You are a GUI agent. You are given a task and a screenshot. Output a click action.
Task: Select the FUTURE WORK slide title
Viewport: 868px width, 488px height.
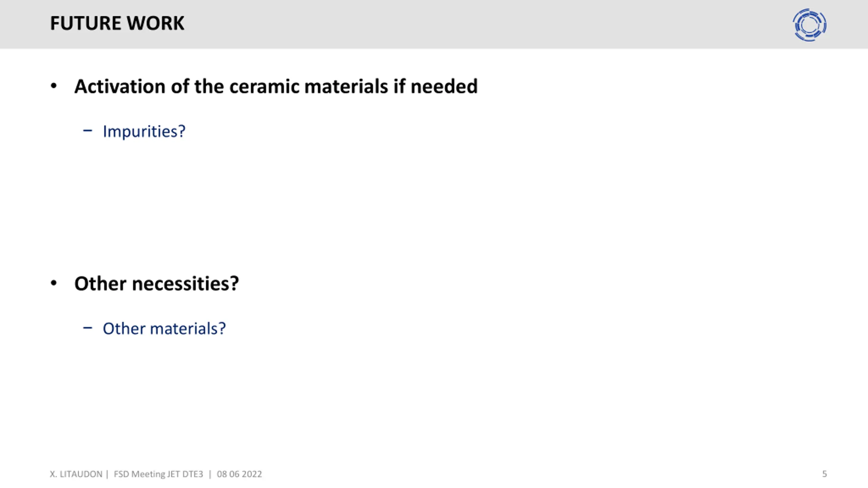(x=117, y=23)
